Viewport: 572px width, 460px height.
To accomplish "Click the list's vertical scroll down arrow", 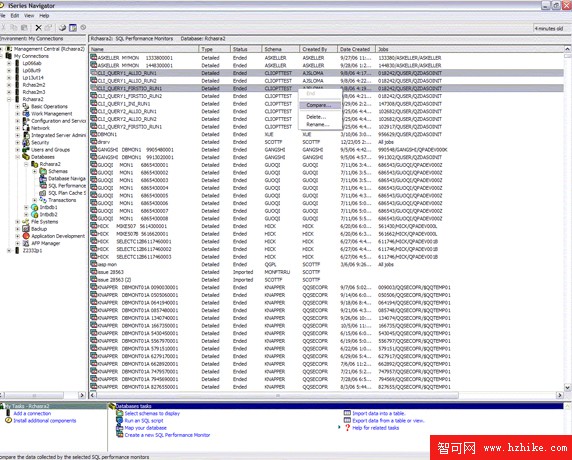I will tap(568, 387).
